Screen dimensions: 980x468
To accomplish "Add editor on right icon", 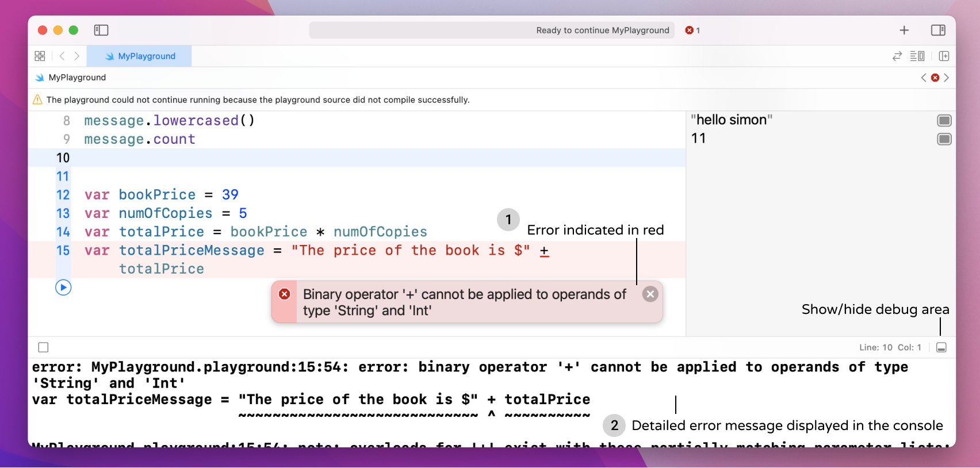I will [x=944, y=56].
